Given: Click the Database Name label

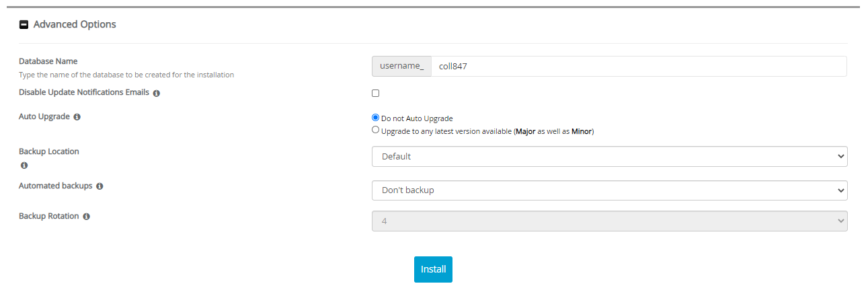Looking at the screenshot, I should tap(48, 61).
